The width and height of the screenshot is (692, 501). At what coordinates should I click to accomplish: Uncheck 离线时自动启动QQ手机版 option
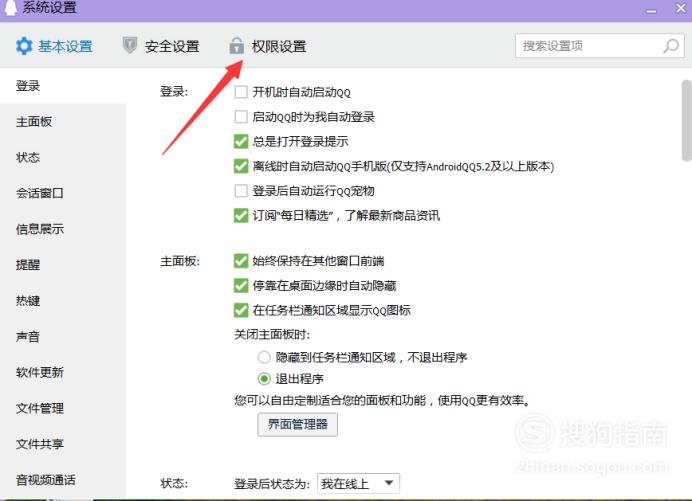click(241, 166)
